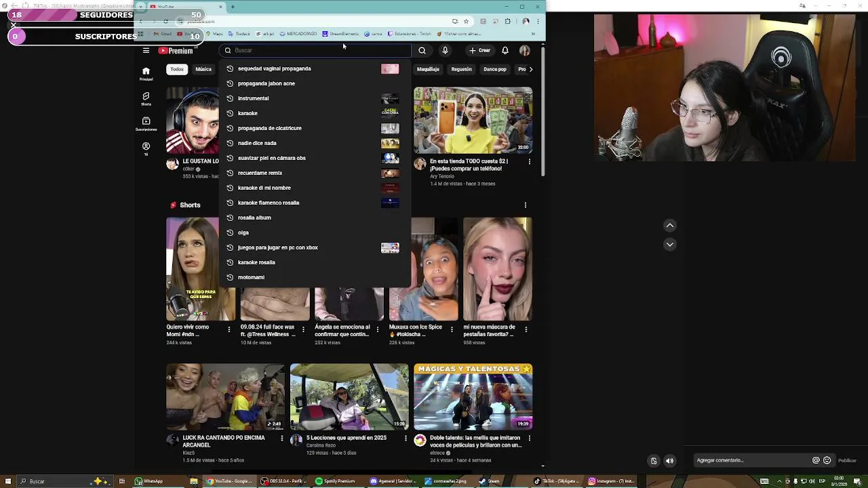Open the Tú section in the sidebar
The height and width of the screenshot is (488, 868).
click(146, 149)
